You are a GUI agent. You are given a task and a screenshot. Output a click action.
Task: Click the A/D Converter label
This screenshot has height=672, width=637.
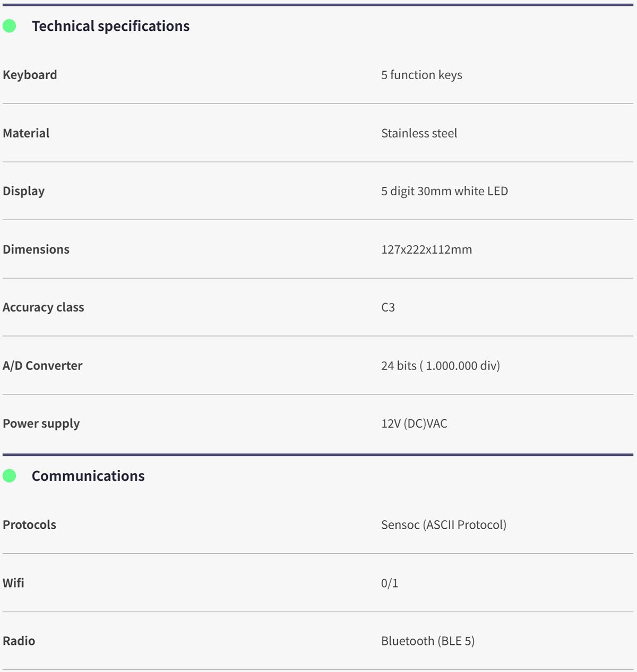click(x=42, y=366)
